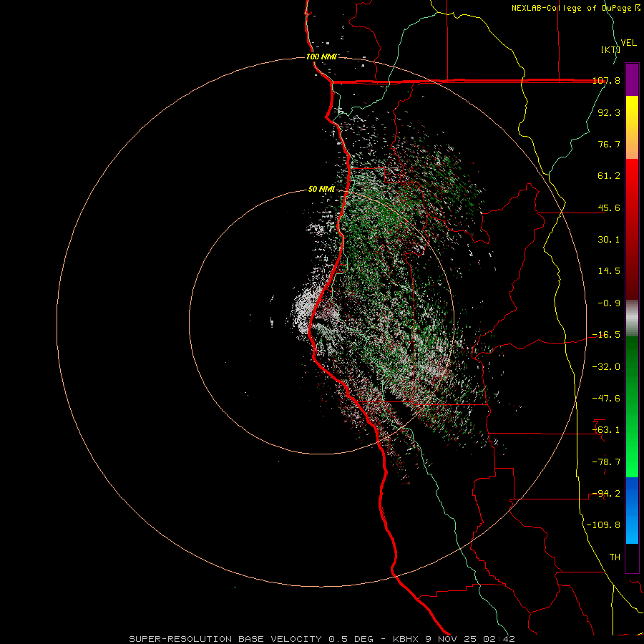
Task: Click the 76.7 velocity scale value
Action: point(609,144)
